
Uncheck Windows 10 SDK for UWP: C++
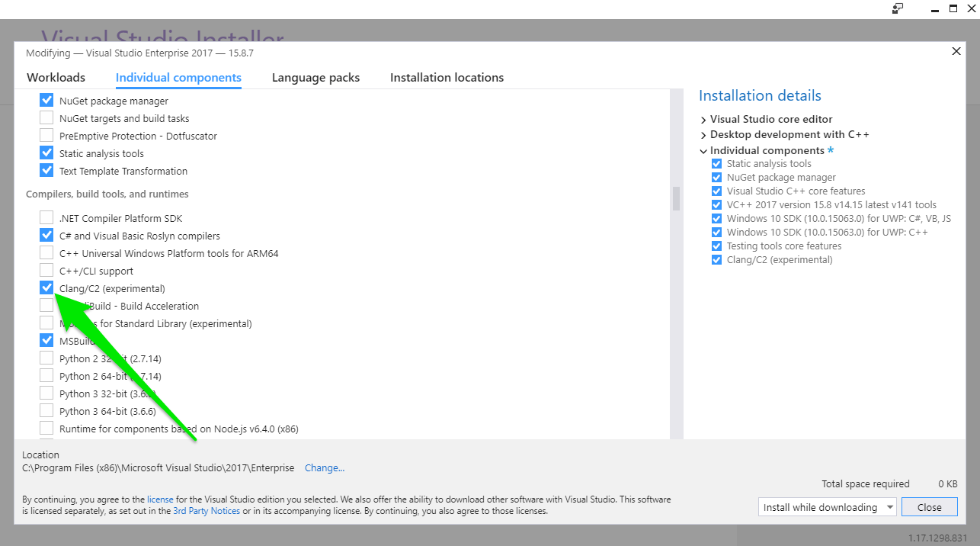point(716,233)
